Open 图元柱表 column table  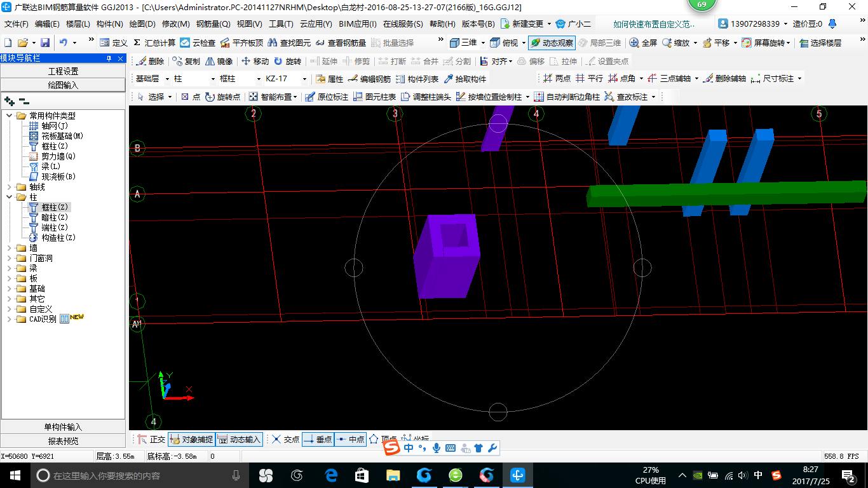374,97
